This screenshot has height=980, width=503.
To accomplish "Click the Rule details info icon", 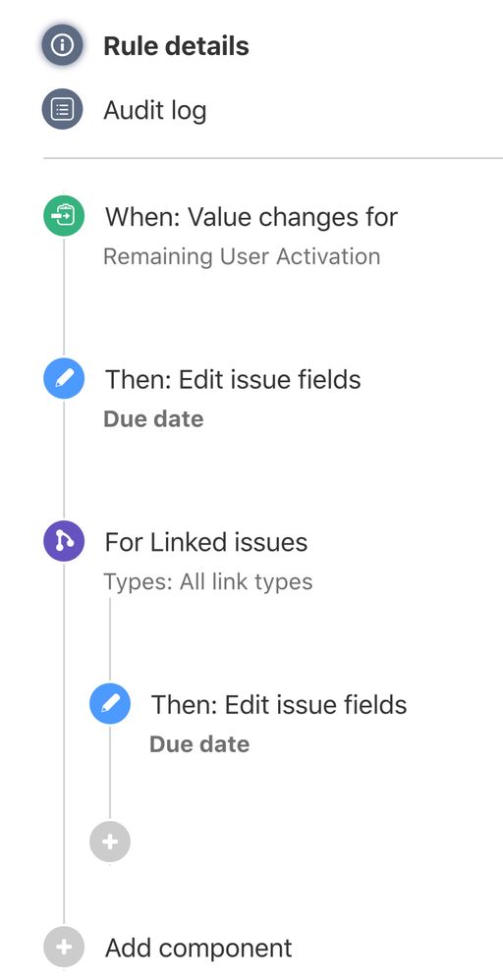I will tap(62, 45).
